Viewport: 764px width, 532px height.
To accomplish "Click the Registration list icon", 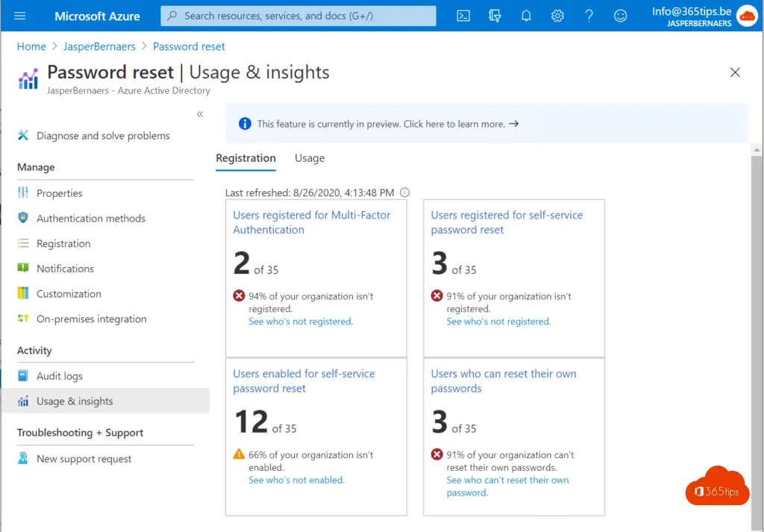I will (x=23, y=243).
